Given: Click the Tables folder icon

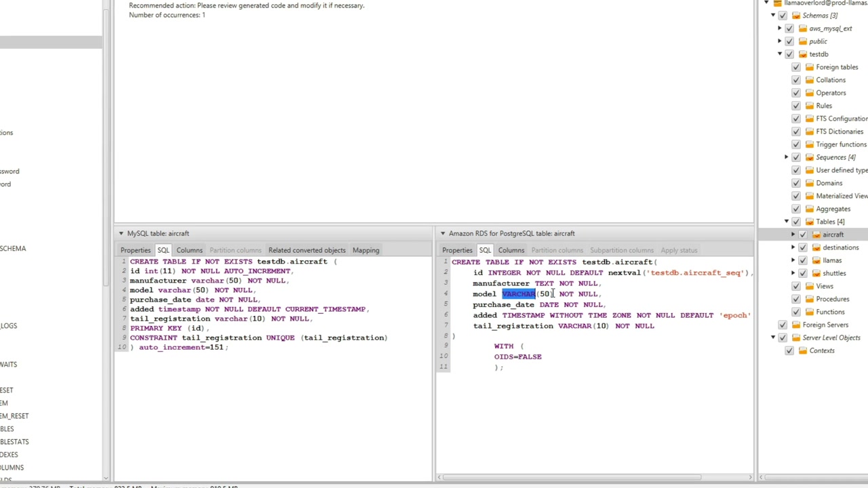Looking at the screenshot, I should pyautogui.click(x=810, y=222).
